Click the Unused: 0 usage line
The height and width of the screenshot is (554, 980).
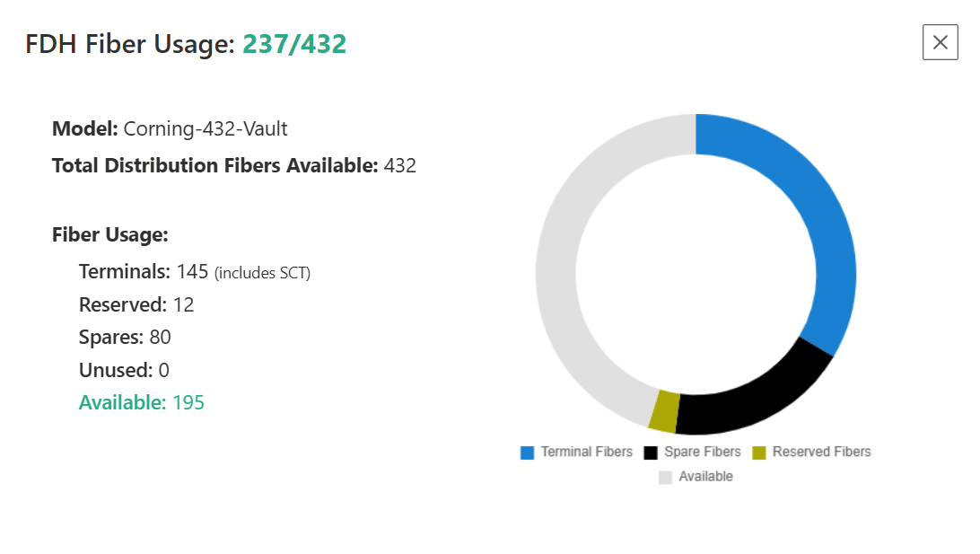[x=124, y=370]
